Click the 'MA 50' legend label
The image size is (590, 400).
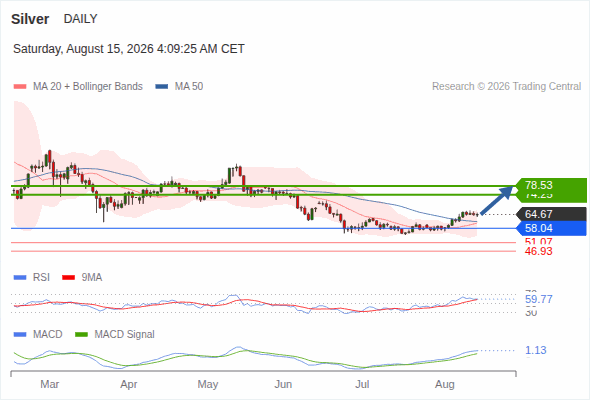click(189, 87)
